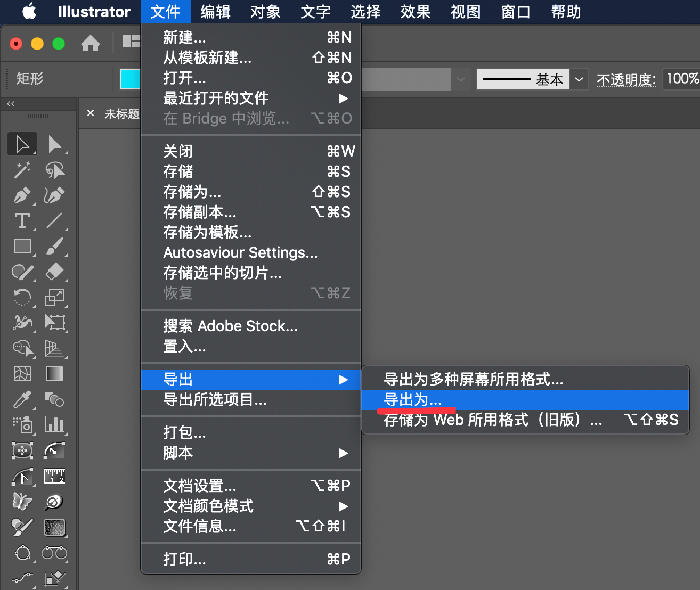Choose Autosaviour Settings... entry

251,252
